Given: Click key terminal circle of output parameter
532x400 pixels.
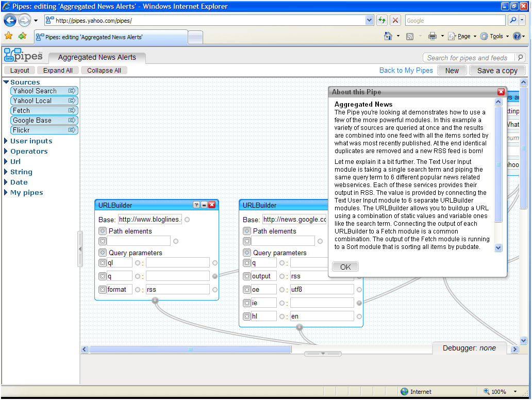Looking at the screenshot, I should tap(281, 276).
